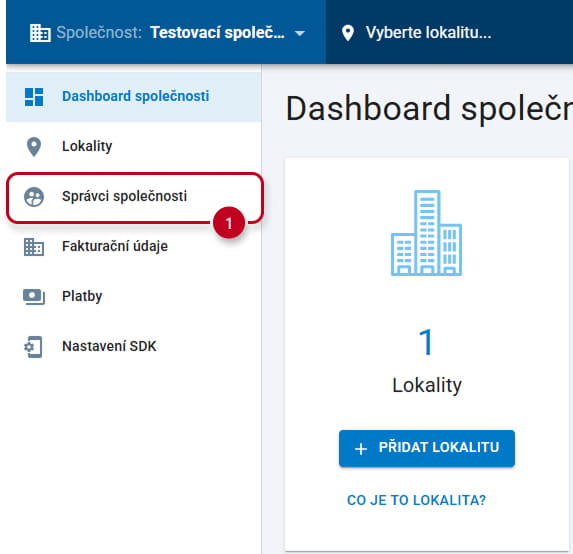Click the Fakturační údaje building icon
The width and height of the screenshot is (573, 554).
[34, 247]
